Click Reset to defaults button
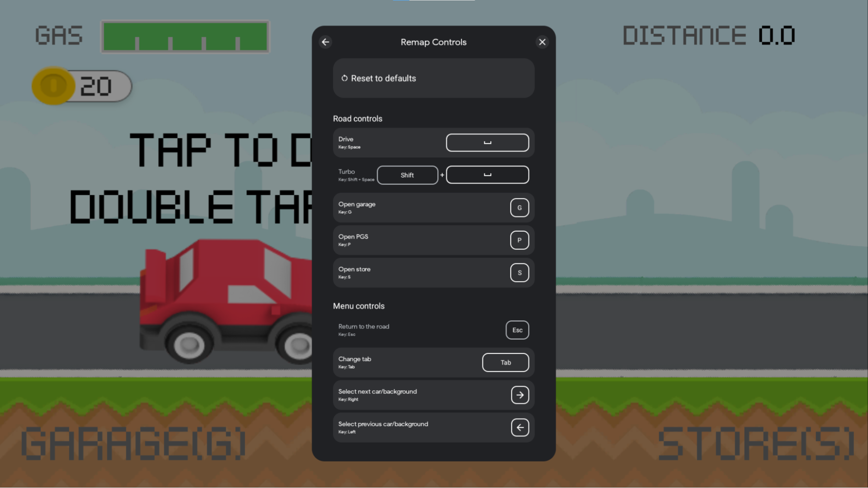868x488 pixels. tap(434, 78)
